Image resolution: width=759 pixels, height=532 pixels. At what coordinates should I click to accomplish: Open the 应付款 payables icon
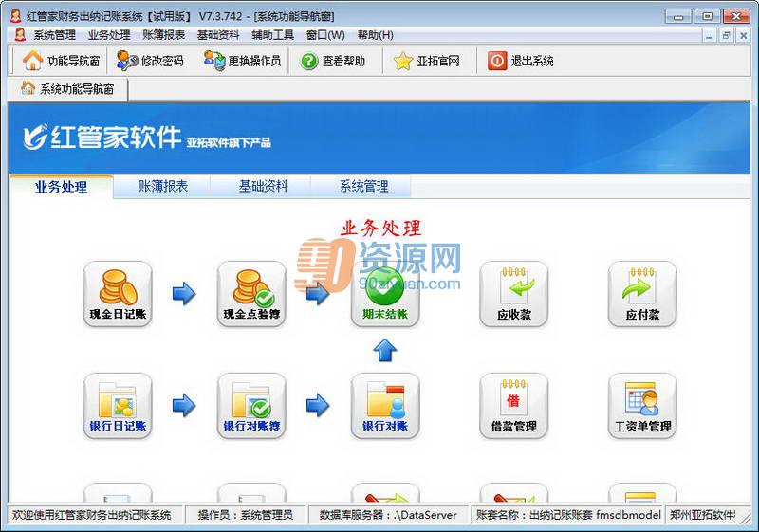pos(642,294)
